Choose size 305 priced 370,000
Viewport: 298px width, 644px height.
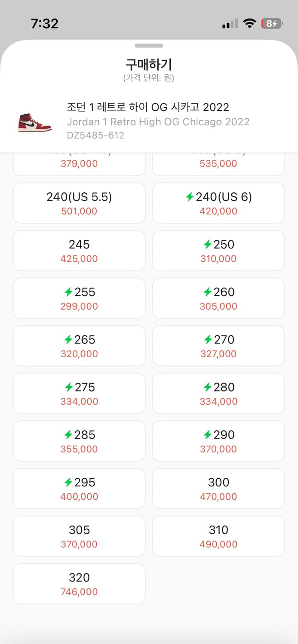(79, 536)
